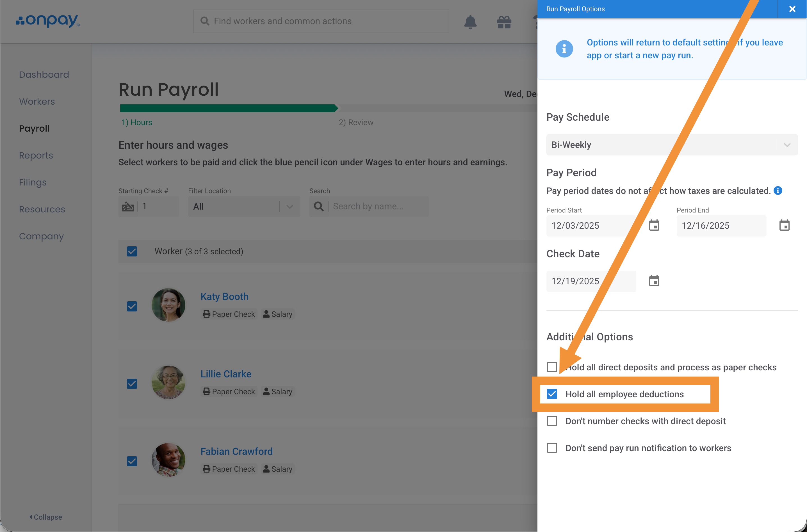807x532 pixels.
Task: Open Check Date calendar icon
Action: (x=654, y=281)
